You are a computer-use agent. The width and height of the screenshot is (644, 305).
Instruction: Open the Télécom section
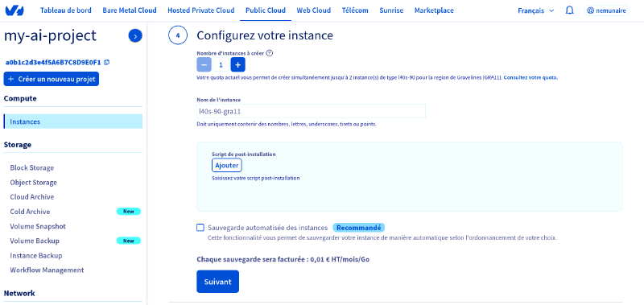pyautogui.click(x=355, y=10)
